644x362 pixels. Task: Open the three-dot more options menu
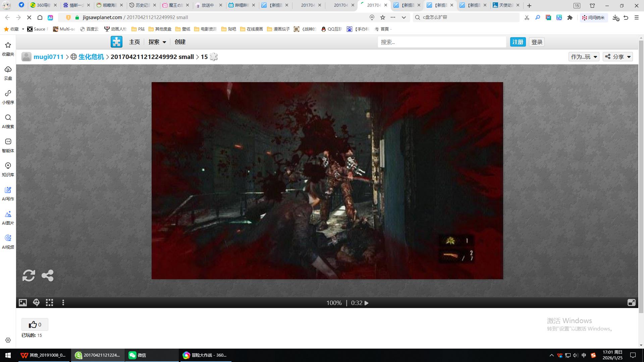click(63, 303)
